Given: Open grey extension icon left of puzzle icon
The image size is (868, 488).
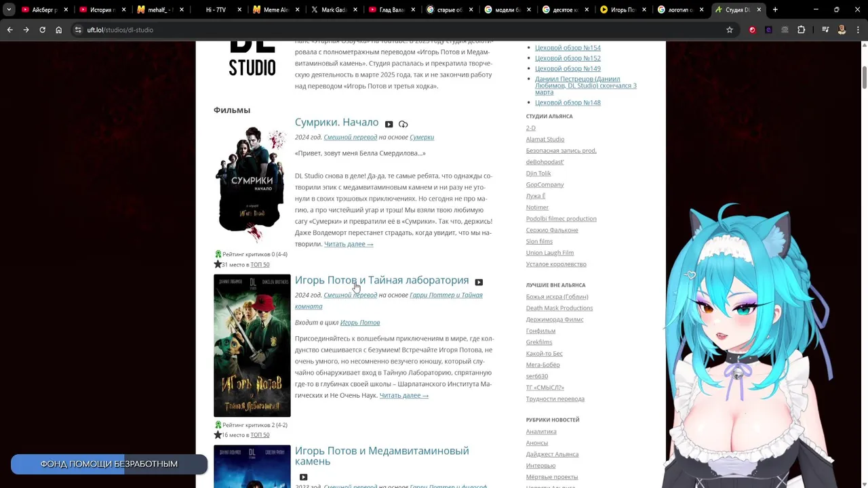Looking at the screenshot, I should [785, 30].
